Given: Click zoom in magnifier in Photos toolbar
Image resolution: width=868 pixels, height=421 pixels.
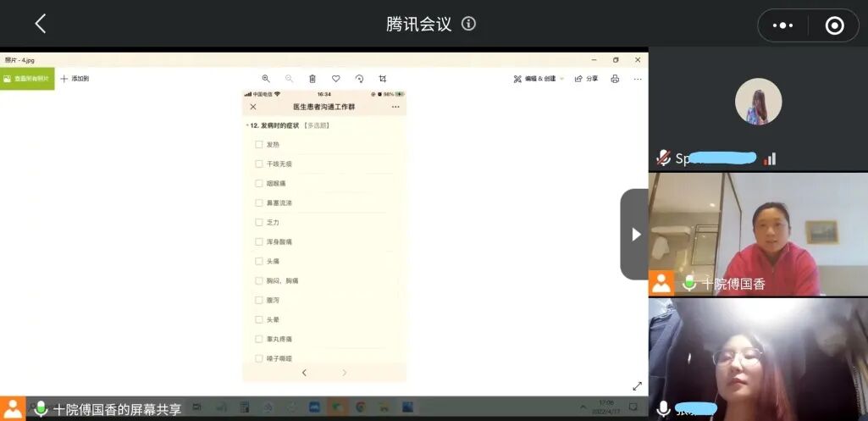Looking at the screenshot, I should point(266,79).
